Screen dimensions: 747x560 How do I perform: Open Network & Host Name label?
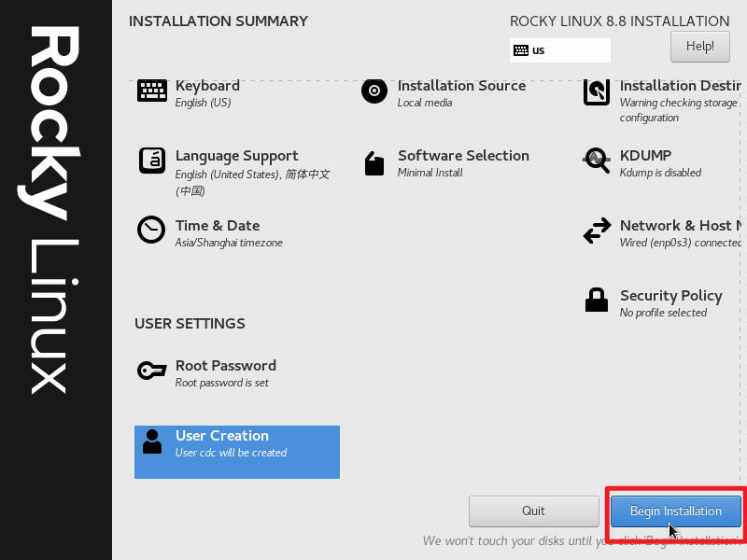click(681, 226)
